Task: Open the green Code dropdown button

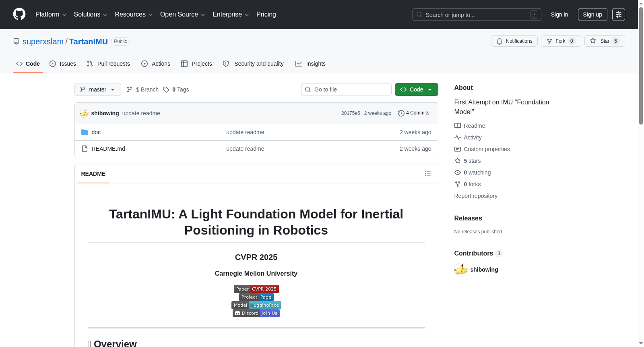Action: [417, 89]
